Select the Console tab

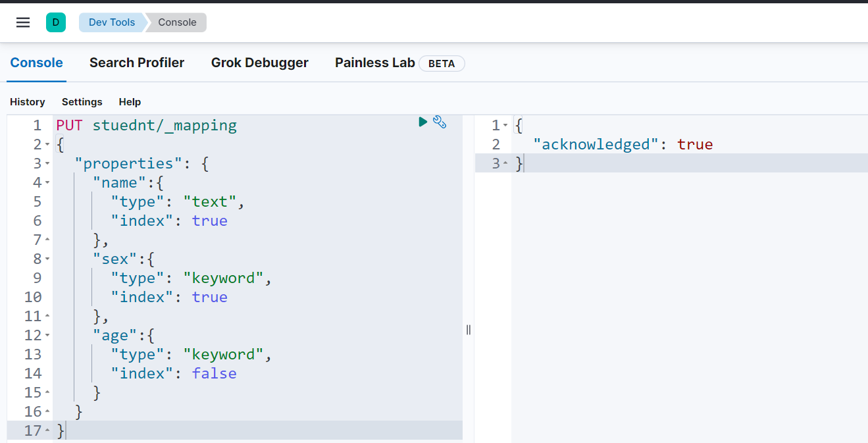[36, 63]
